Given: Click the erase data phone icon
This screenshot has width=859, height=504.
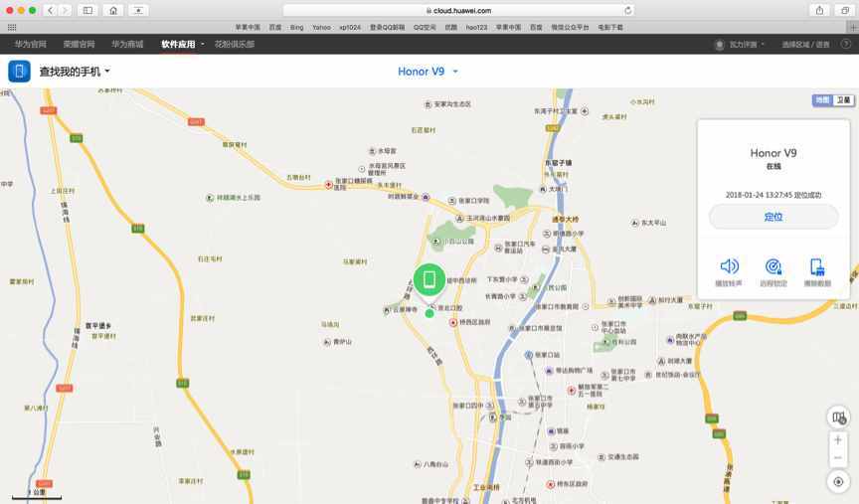Looking at the screenshot, I should tap(817, 266).
